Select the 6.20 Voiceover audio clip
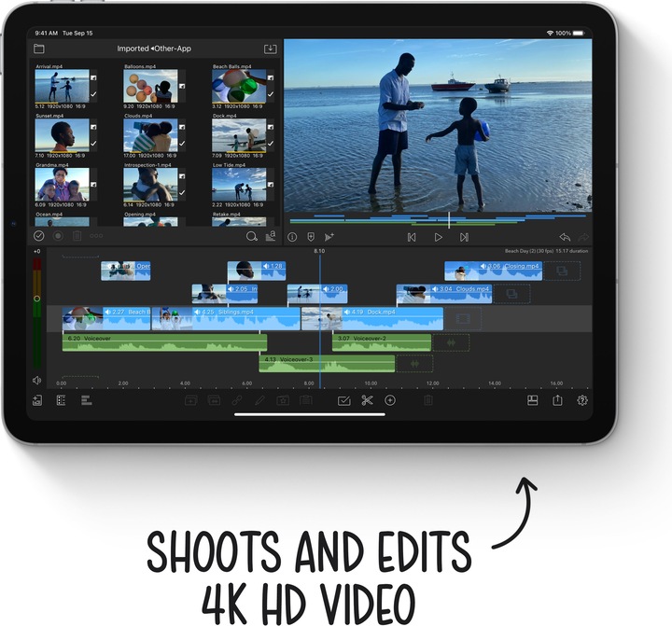Screen dimensions: 672x626 coord(164,342)
